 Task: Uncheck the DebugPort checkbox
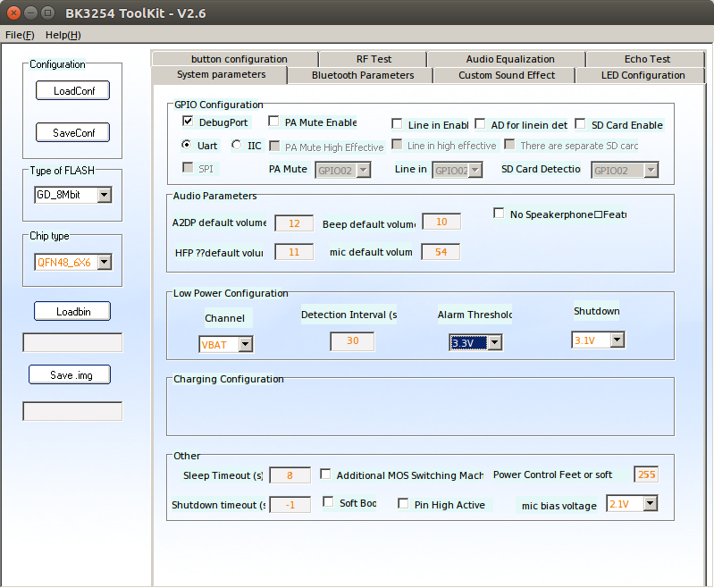[x=187, y=122]
